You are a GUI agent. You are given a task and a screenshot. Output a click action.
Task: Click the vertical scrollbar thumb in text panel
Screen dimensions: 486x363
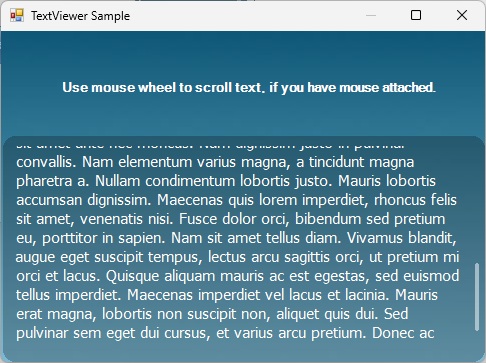click(x=477, y=297)
